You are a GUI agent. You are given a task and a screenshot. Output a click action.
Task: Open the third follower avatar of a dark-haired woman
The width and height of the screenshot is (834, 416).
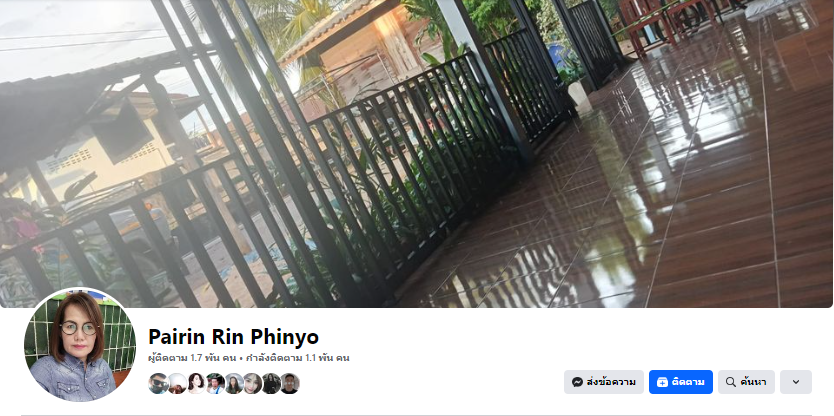pyautogui.click(x=196, y=383)
